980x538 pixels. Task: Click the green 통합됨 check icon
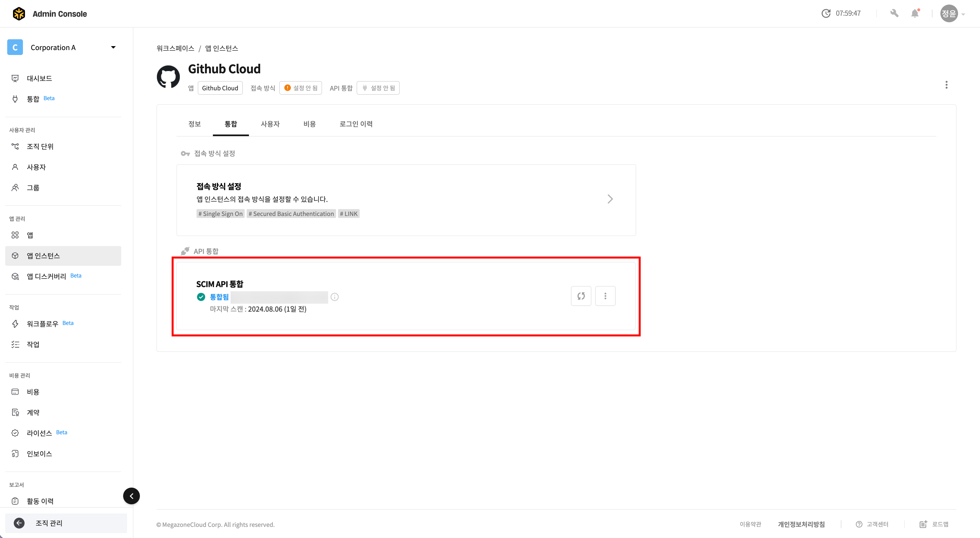[201, 297]
